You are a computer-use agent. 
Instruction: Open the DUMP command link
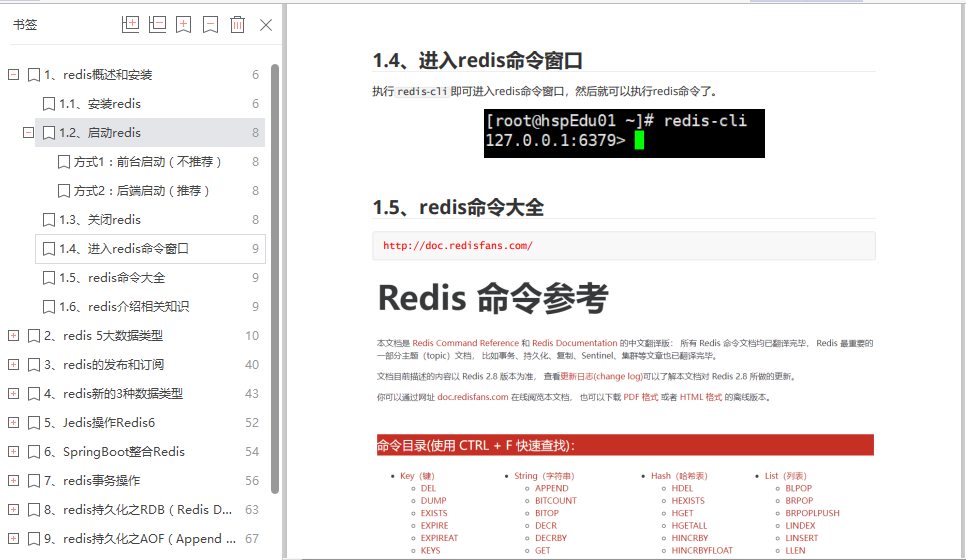click(434, 501)
